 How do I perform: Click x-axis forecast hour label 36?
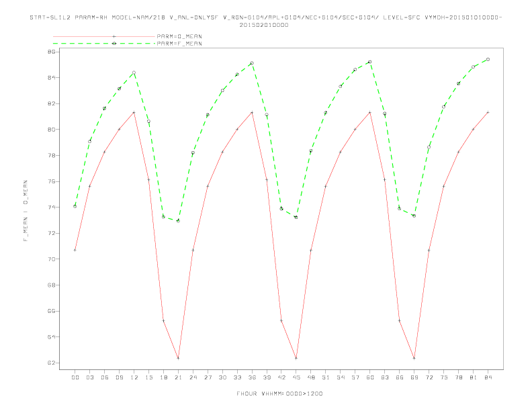[252, 377]
